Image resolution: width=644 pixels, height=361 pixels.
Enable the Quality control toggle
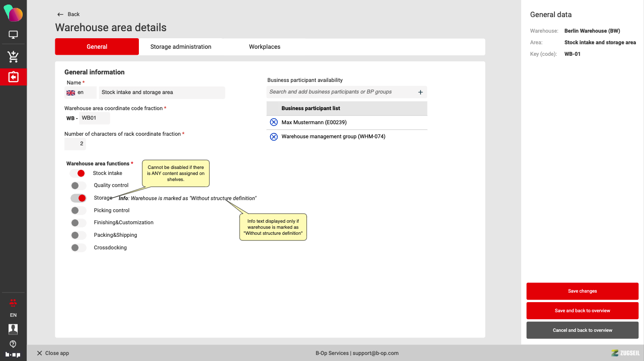pyautogui.click(x=78, y=186)
